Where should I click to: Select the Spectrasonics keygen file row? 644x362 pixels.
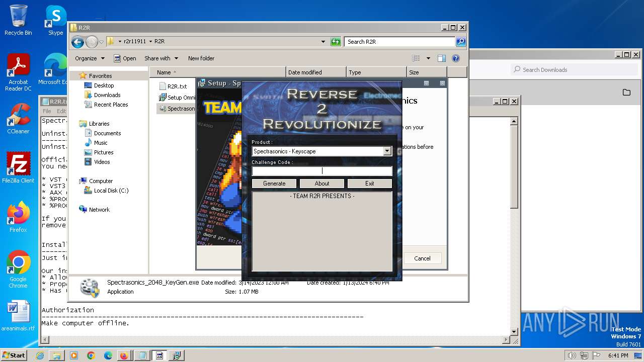pyautogui.click(x=177, y=109)
